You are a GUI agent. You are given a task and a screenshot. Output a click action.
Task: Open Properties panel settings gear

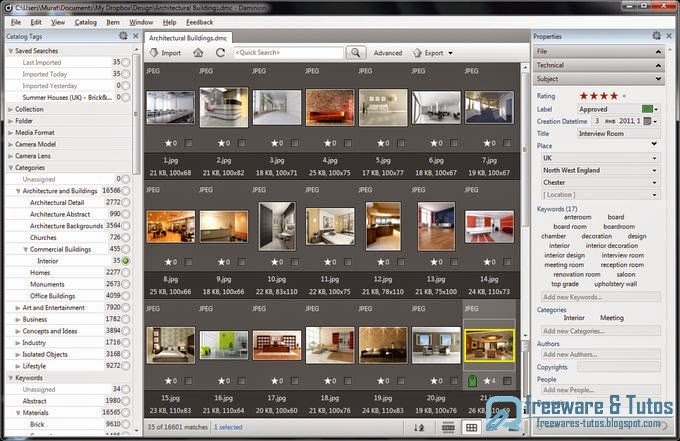656,35
